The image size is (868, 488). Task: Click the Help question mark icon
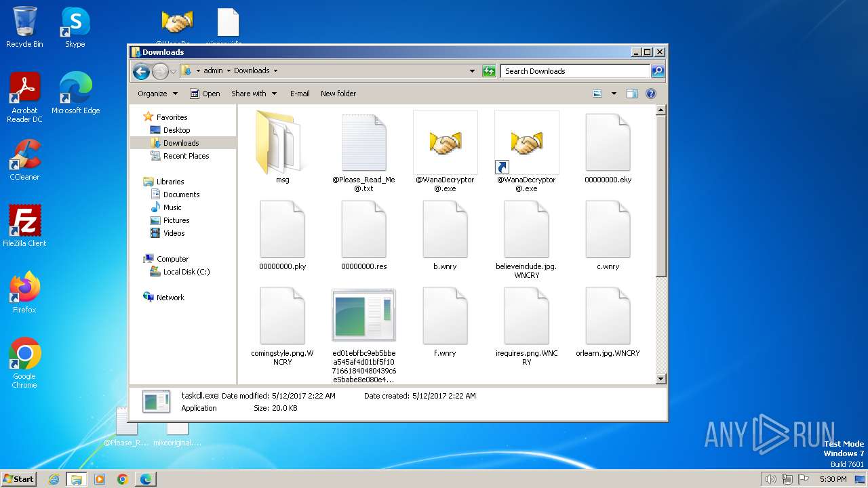(x=651, y=94)
